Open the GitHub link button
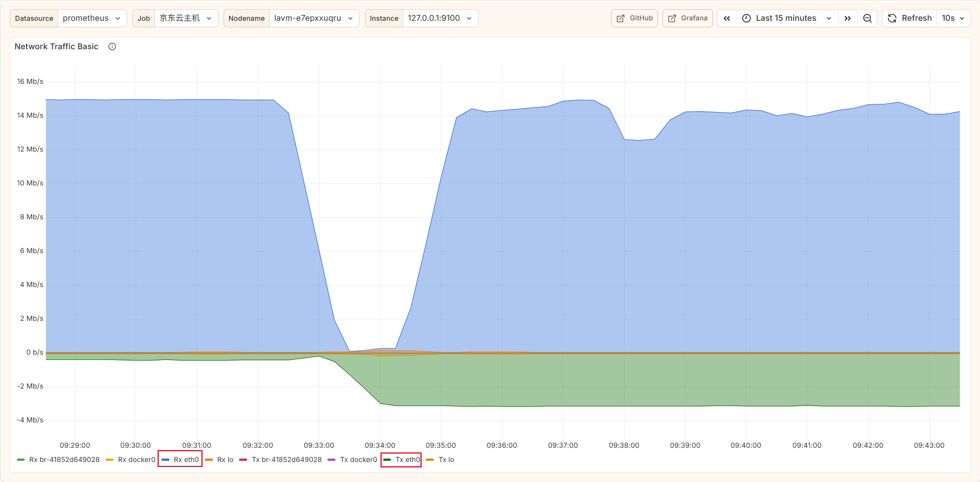This screenshot has width=980, height=482. click(635, 18)
